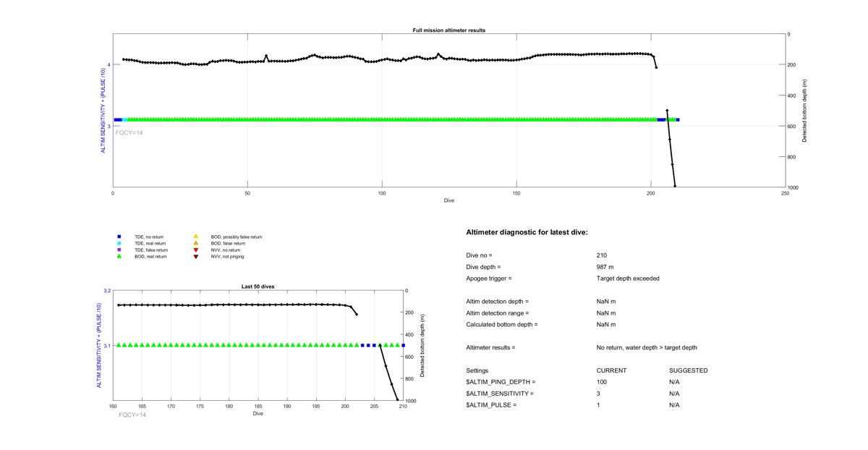Click the 'Dive' x-axis label of full mission chart
Screen dimensions: 868x450
coord(449,200)
